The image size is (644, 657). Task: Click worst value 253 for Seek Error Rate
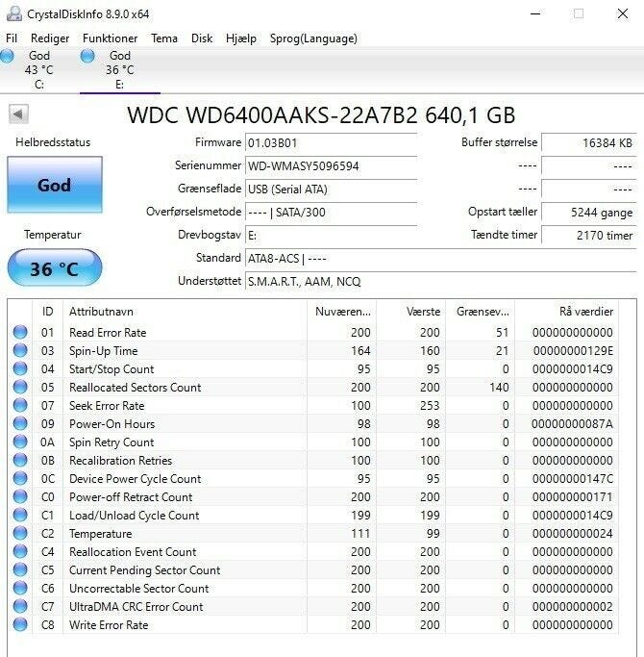click(x=430, y=406)
